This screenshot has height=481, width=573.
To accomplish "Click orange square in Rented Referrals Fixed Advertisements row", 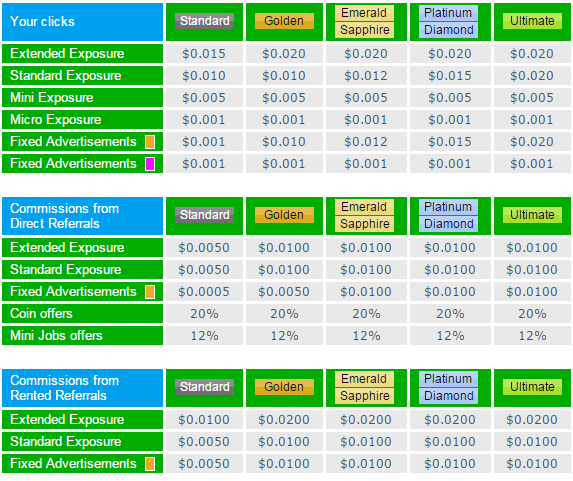I will click(x=150, y=464).
